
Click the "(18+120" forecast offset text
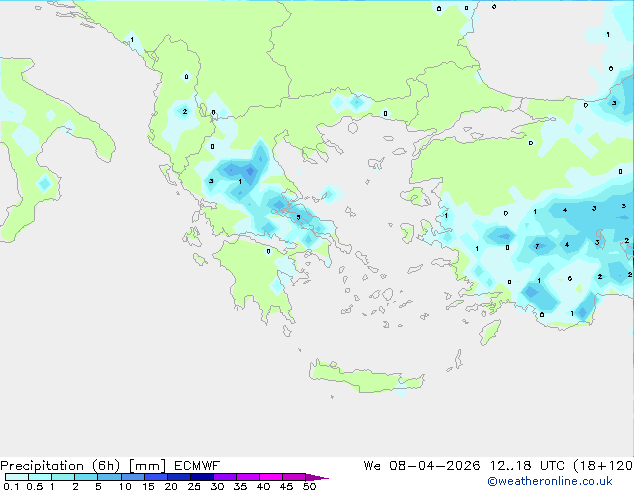603,466
